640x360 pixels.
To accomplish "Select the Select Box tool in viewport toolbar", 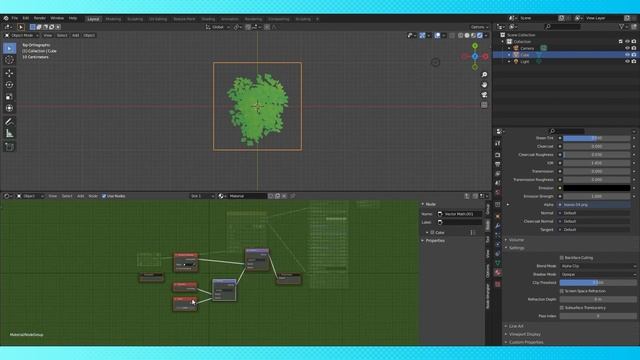I will [x=9, y=48].
